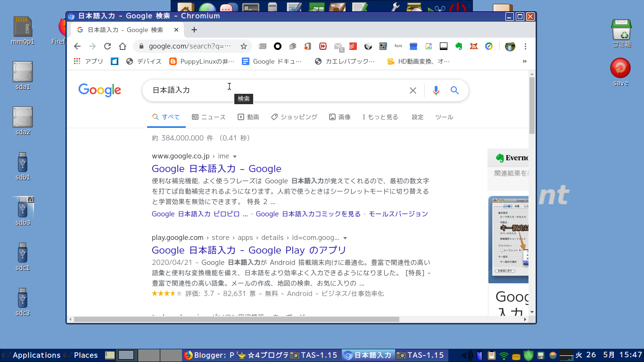Open the もっと見る more options menu
The height and width of the screenshot is (362, 644).
pyautogui.click(x=380, y=117)
